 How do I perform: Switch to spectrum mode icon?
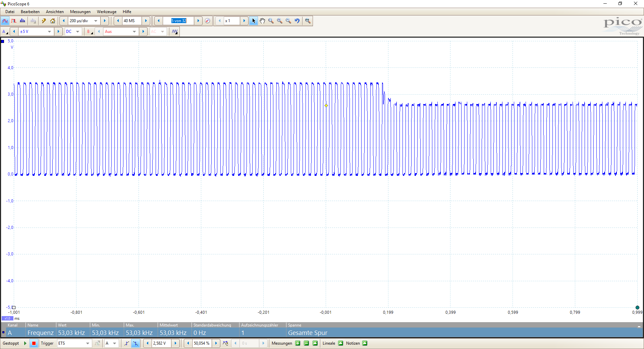coord(22,21)
